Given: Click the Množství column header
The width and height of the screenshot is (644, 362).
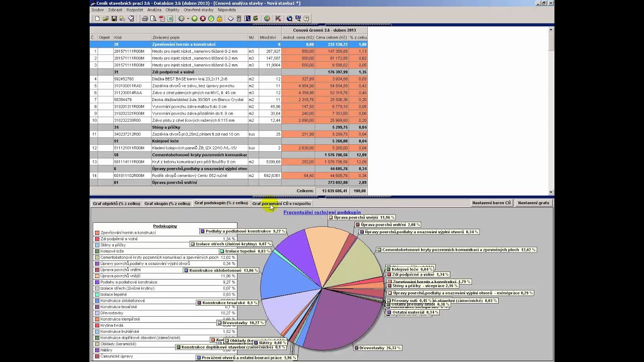Looking at the screenshot, I should (270, 37).
